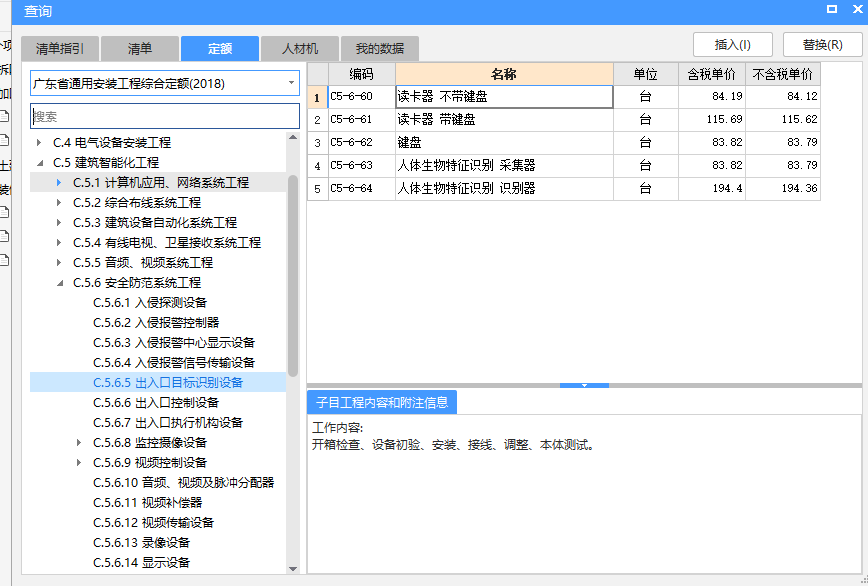Viewport: 868px width, 586px height.
Task: Select C.5.6.7 出入口执行机构设备
Action: coord(168,422)
